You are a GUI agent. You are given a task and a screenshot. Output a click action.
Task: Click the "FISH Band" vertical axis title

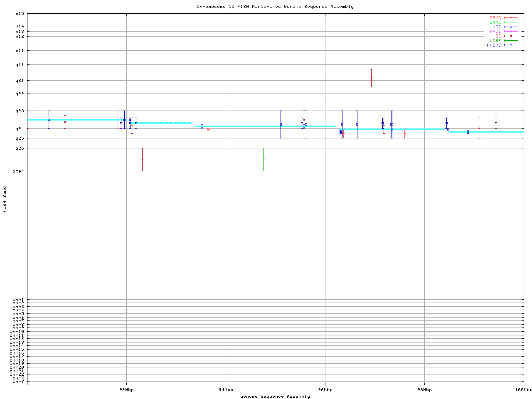point(5,199)
